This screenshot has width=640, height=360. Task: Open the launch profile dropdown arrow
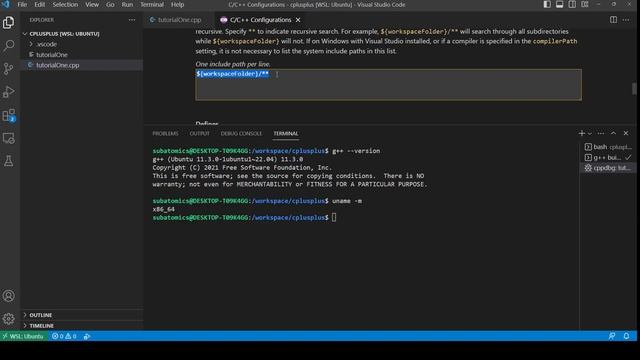pyautogui.click(x=590, y=133)
